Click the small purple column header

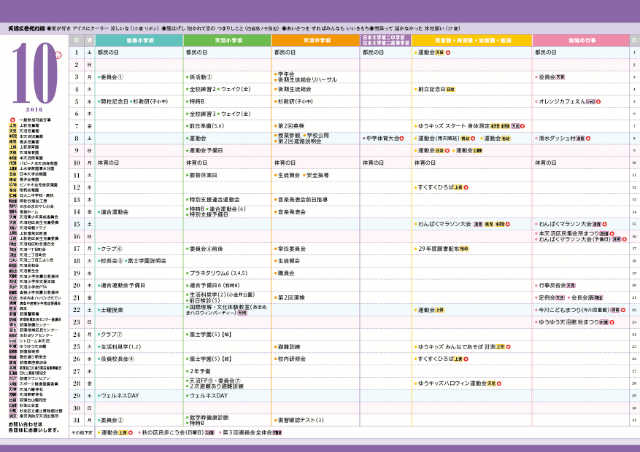coord(386,40)
